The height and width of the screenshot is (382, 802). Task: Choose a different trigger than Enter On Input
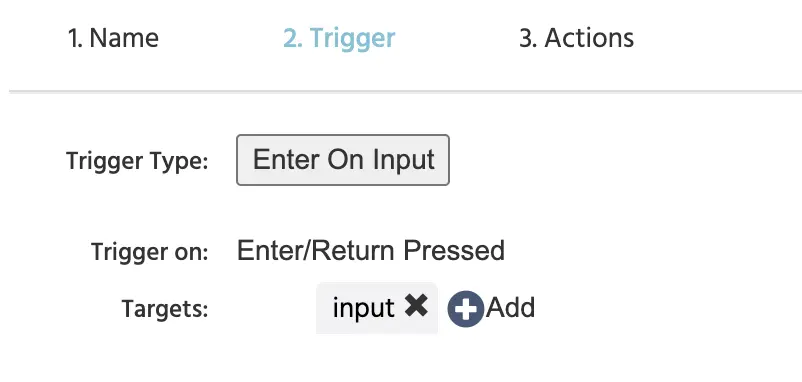(343, 160)
